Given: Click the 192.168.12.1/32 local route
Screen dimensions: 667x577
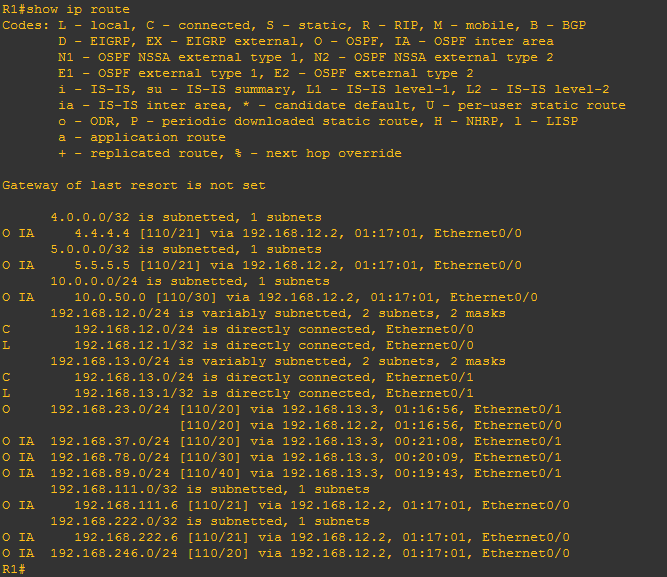Looking at the screenshot, I should (x=238, y=345).
